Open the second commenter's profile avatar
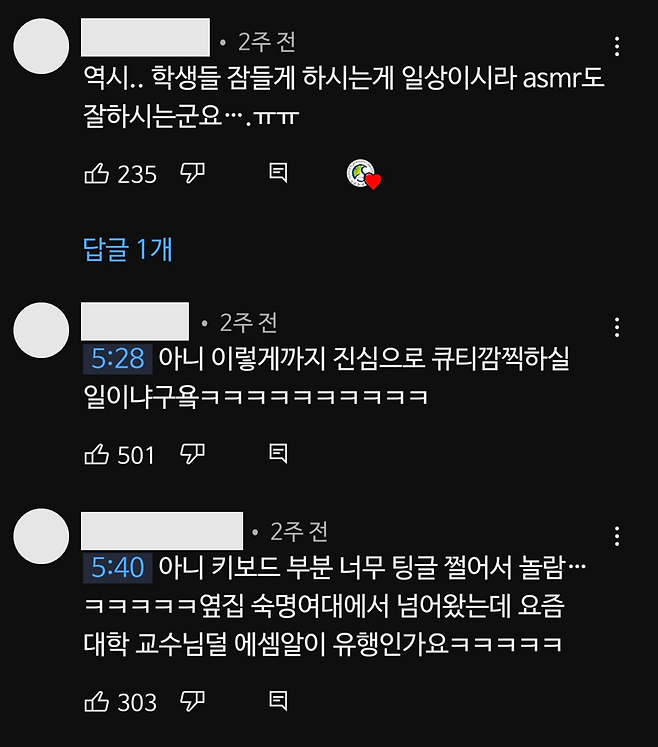Viewport: 658px width, 747px height. coord(41,330)
